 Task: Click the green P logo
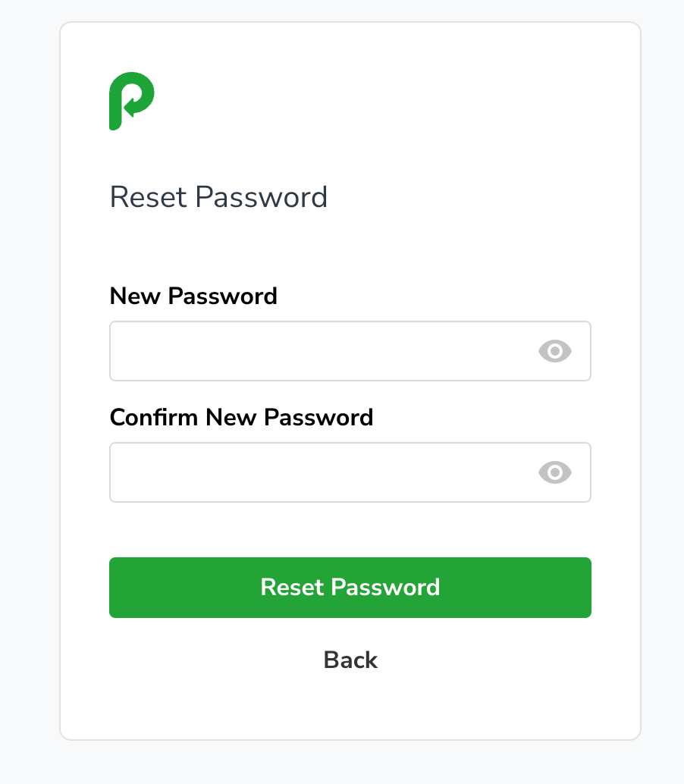[x=131, y=101]
